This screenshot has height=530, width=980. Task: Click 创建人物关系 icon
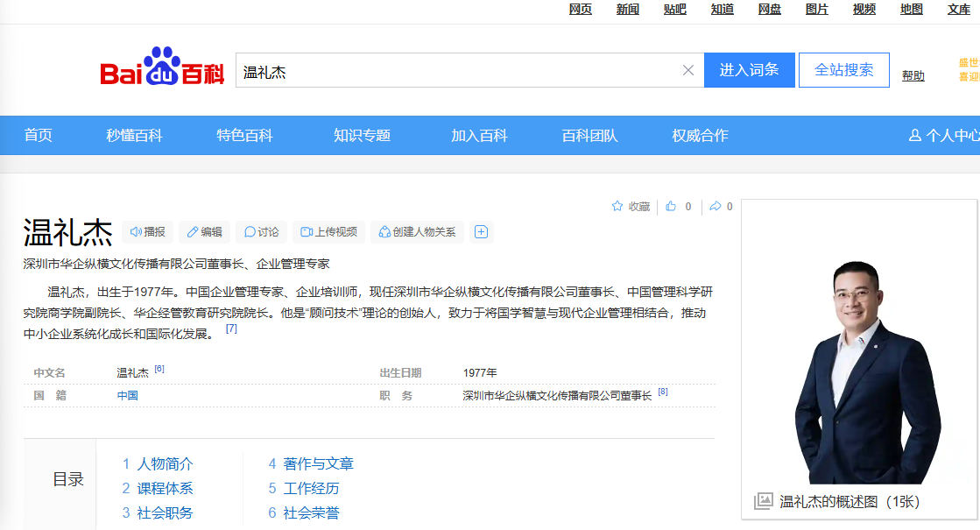[x=417, y=232]
